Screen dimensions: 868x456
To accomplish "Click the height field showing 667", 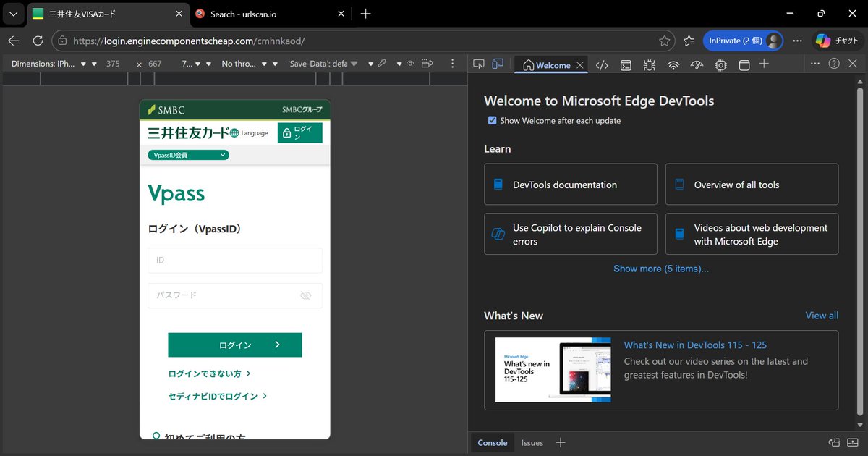I will (155, 64).
